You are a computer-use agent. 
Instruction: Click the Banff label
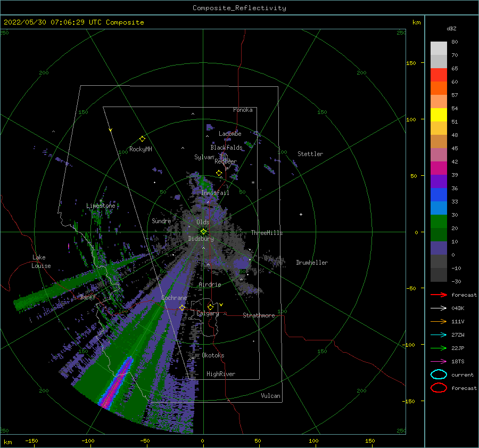pos(88,297)
